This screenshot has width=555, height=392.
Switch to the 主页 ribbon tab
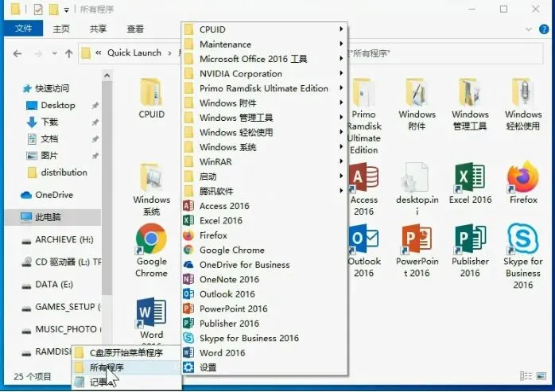(x=61, y=29)
